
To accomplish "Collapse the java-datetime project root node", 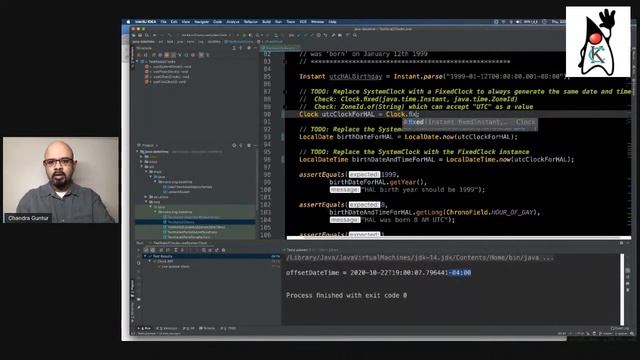I will tap(138, 151).
